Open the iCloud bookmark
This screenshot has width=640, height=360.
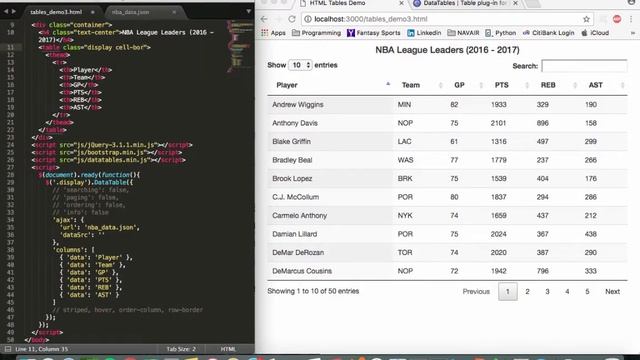point(595,33)
